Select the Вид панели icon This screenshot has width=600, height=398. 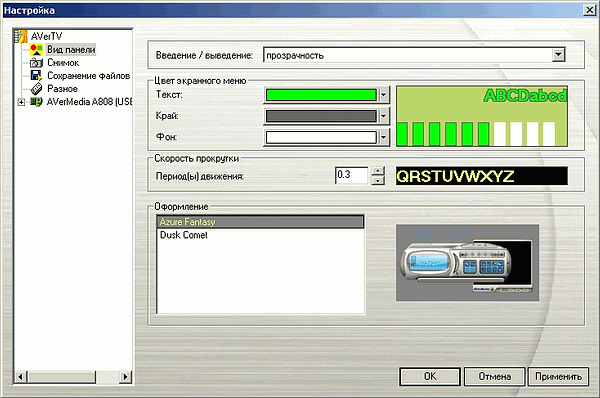36,49
